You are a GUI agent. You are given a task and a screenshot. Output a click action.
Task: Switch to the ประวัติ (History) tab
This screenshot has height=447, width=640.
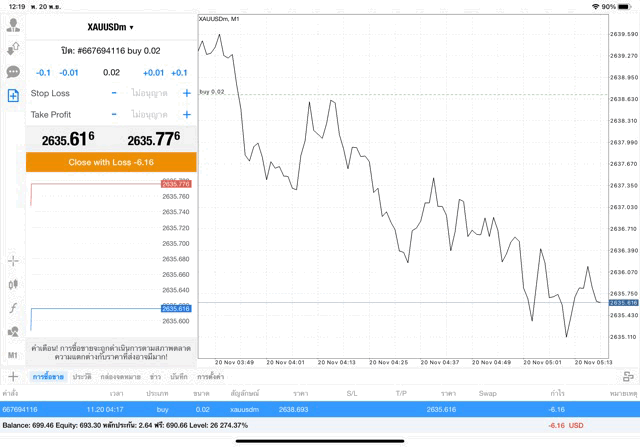(x=82, y=377)
